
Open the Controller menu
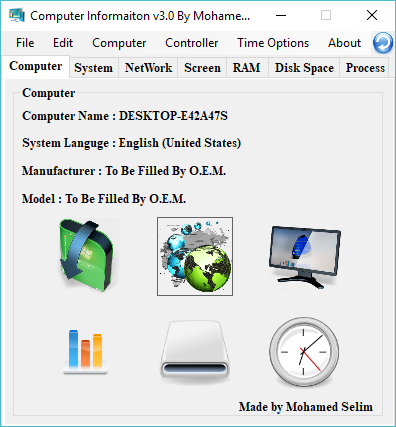pyautogui.click(x=191, y=43)
